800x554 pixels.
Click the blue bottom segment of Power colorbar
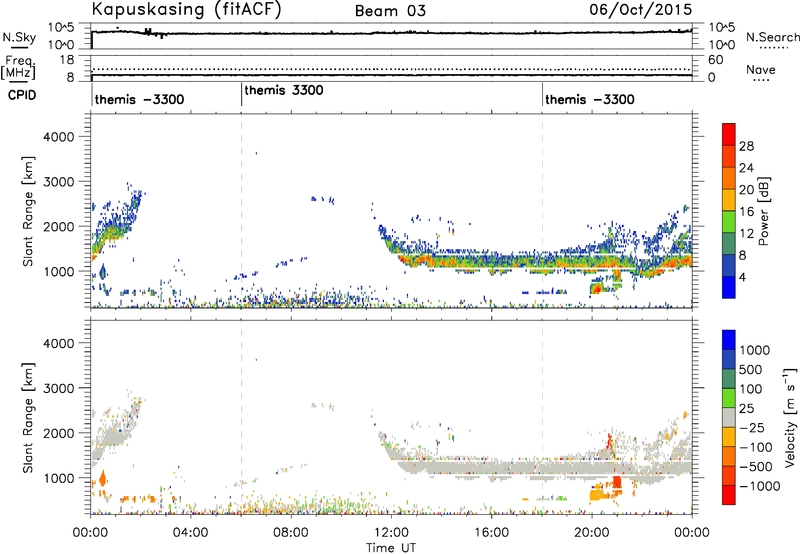(729, 287)
